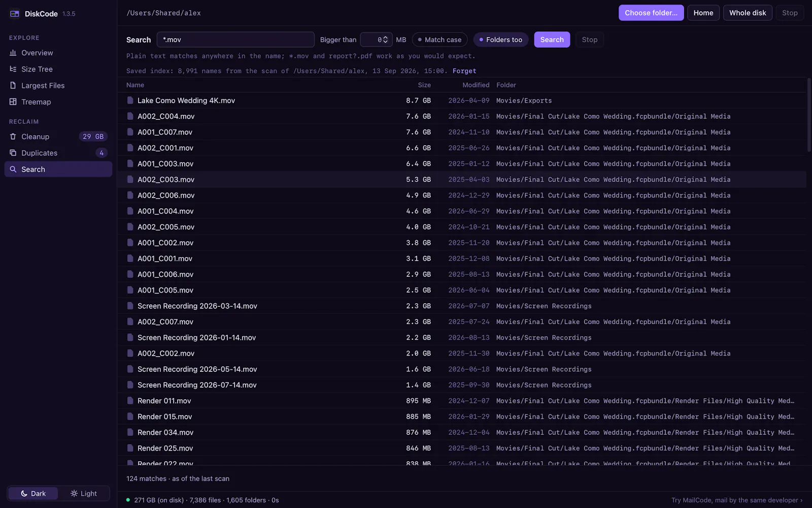Focus the search field containing *.mov
The width and height of the screenshot is (812, 508).
pyautogui.click(x=235, y=40)
